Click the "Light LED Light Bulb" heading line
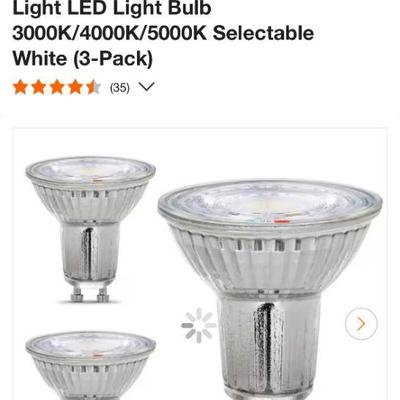Viewport: 400px width, 400px height. (x=112, y=8)
